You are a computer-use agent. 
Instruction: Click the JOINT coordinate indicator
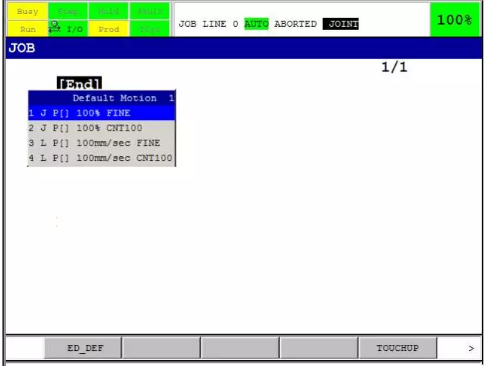pyautogui.click(x=341, y=24)
